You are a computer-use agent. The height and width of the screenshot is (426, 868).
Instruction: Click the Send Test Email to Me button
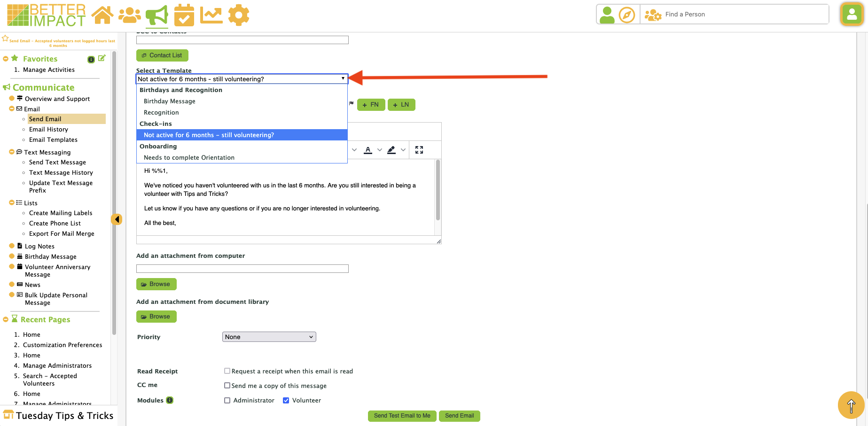click(x=402, y=416)
